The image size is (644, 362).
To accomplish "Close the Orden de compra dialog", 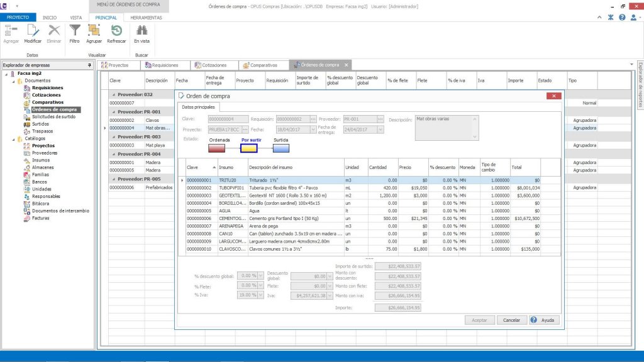I will [x=553, y=96].
